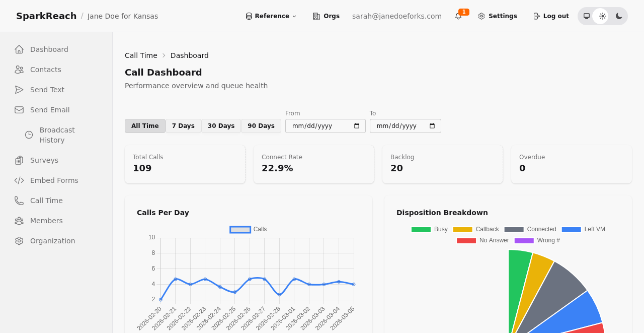Expand the Reference dropdown
Image resolution: width=644 pixels, height=333 pixels.
(x=271, y=16)
